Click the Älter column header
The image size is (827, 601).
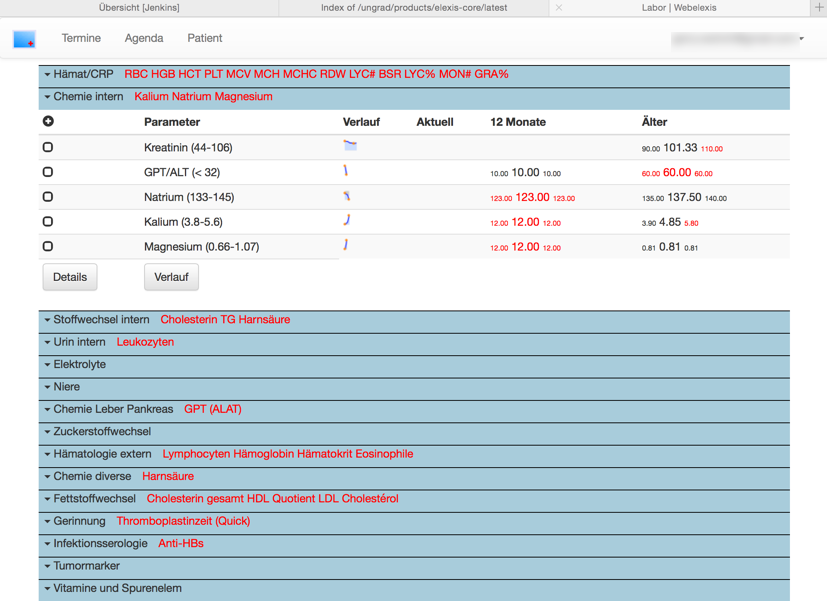pyautogui.click(x=655, y=122)
